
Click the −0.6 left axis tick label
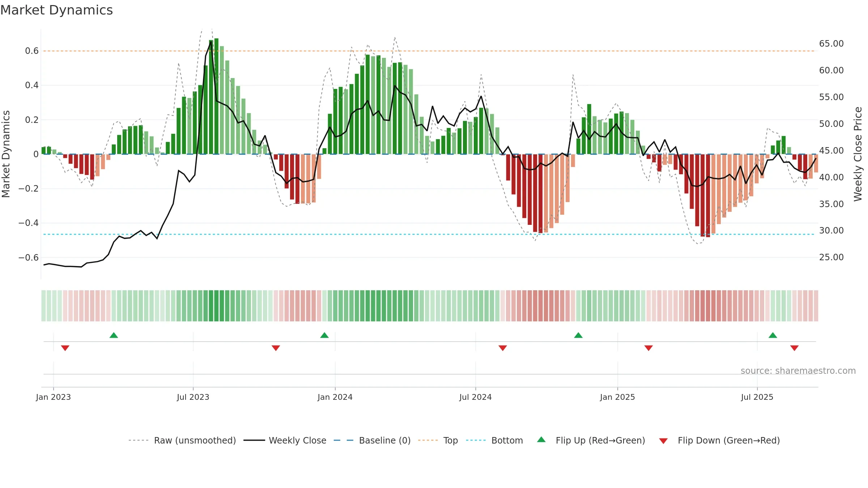(29, 258)
